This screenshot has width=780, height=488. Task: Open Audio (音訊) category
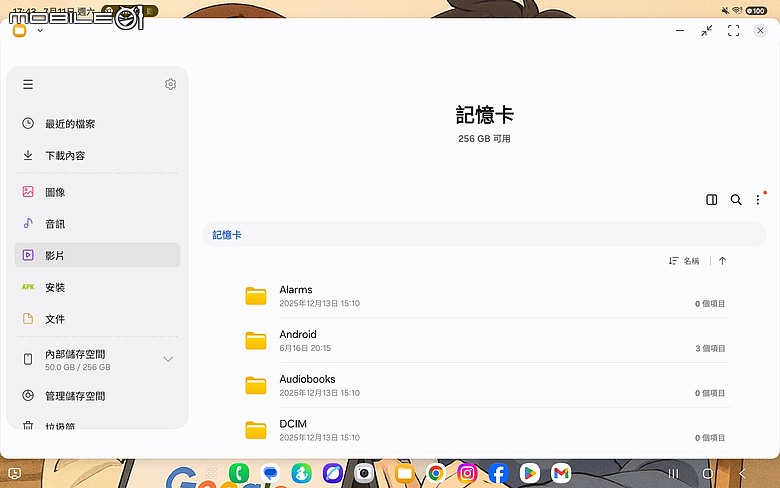(x=98, y=224)
